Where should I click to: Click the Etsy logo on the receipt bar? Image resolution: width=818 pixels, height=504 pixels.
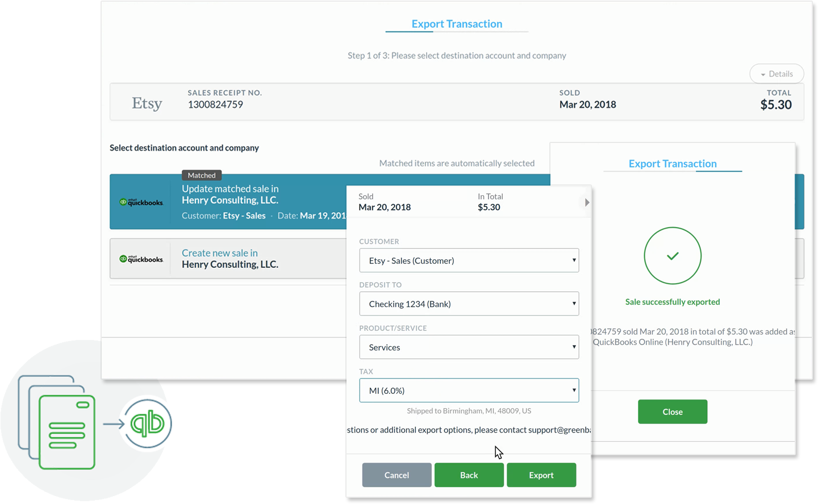(x=146, y=103)
